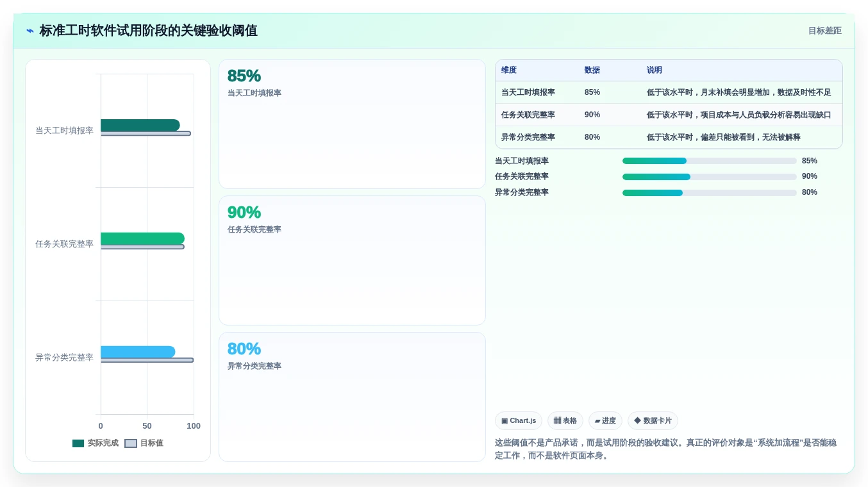868x487 pixels.
Task: Click the 说明 column header
Action: pyautogui.click(x=655, y=70)
